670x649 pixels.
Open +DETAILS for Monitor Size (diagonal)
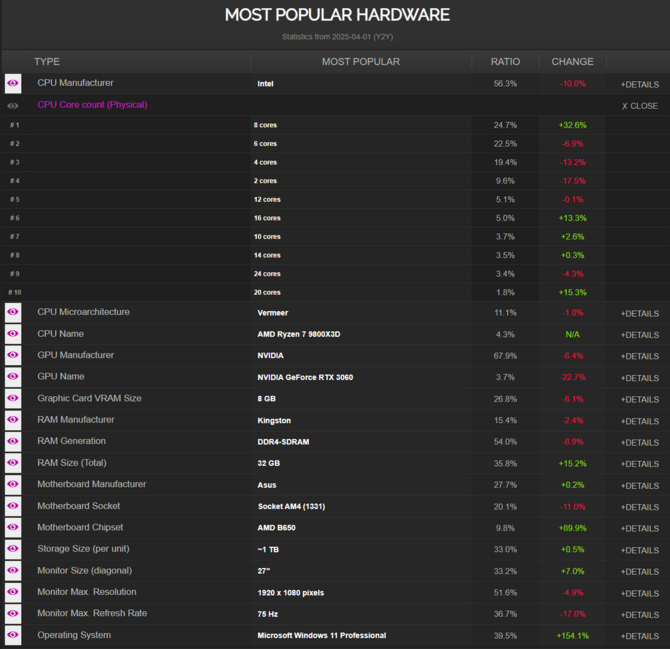coord(640,572)
